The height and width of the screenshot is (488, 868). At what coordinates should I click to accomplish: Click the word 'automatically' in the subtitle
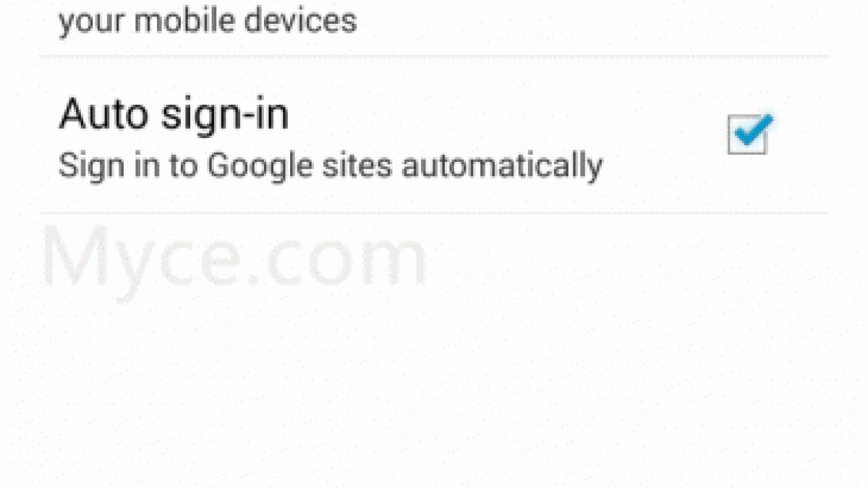pos(502,166)
